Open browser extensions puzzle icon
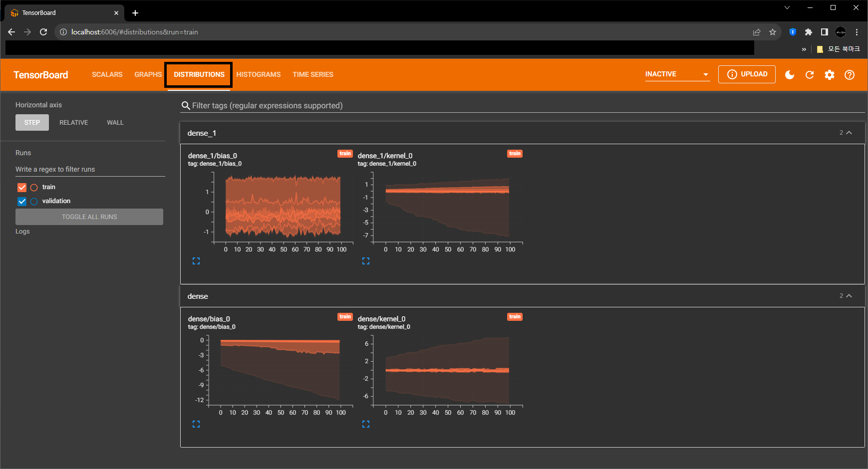This screenshot has width=868, height=469. click(x=809, y=32)
